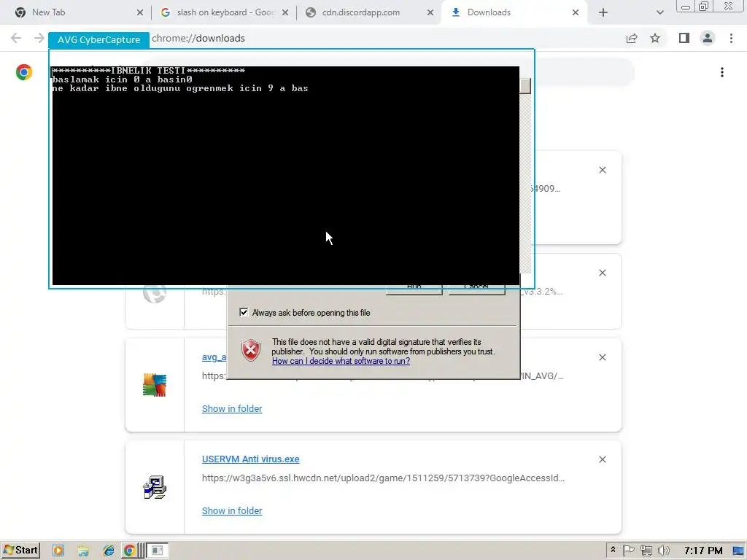Launch Windows Media Player from taskbar

58,551
